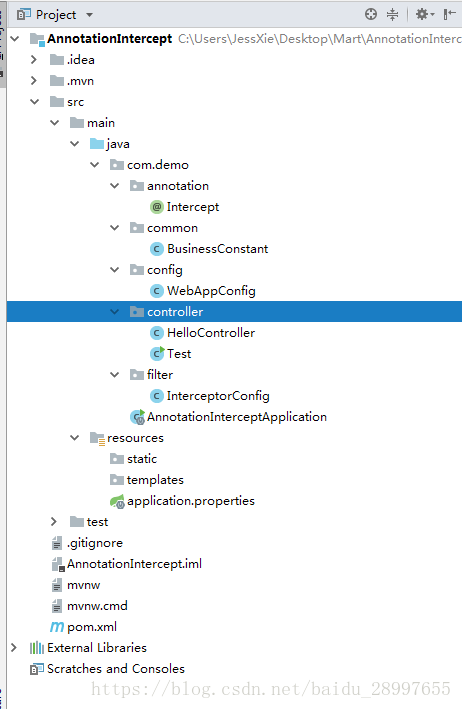The width and height of the screenshot is (462, 709).
Task: Select the WebAppConfig class
Action: click(x=211, y=291)
